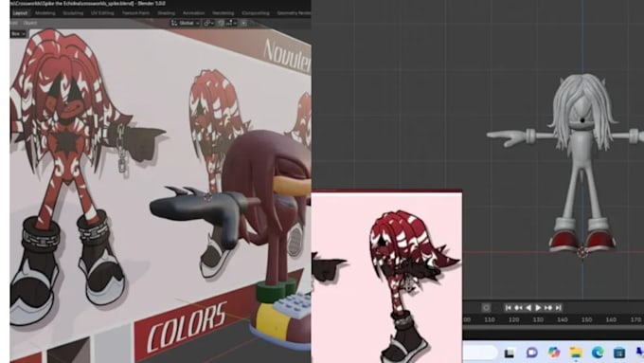Switch to the Rendering workspace tab
644x363 pixels.
tap(223, 13)
